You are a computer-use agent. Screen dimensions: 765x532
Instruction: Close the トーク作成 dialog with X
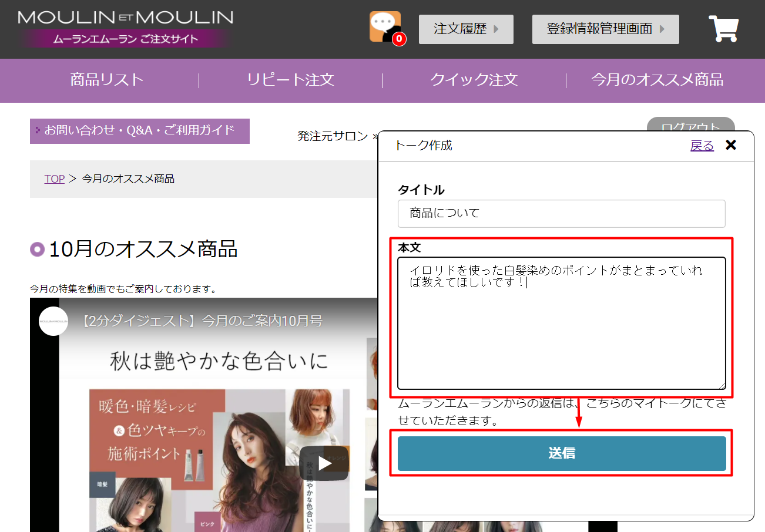(x=731, y=145)
